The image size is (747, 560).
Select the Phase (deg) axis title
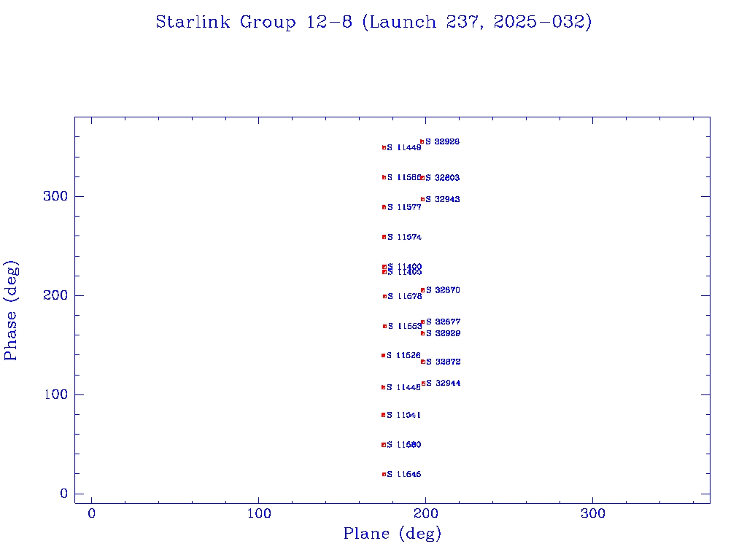coord(10,311)
